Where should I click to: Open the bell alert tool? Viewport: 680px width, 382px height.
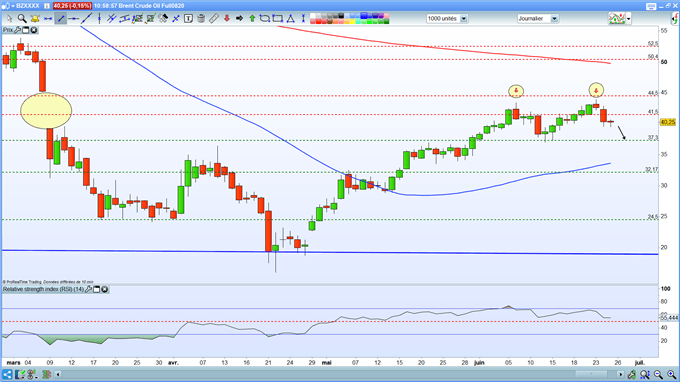35,18
